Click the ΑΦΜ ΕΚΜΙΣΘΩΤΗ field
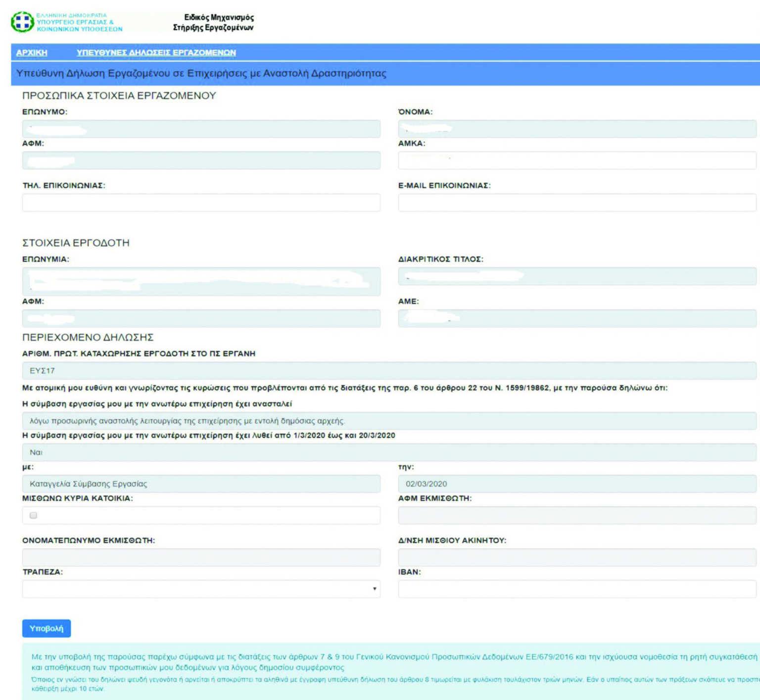This screenshot has height=700, width=760. tap(577, 515)
